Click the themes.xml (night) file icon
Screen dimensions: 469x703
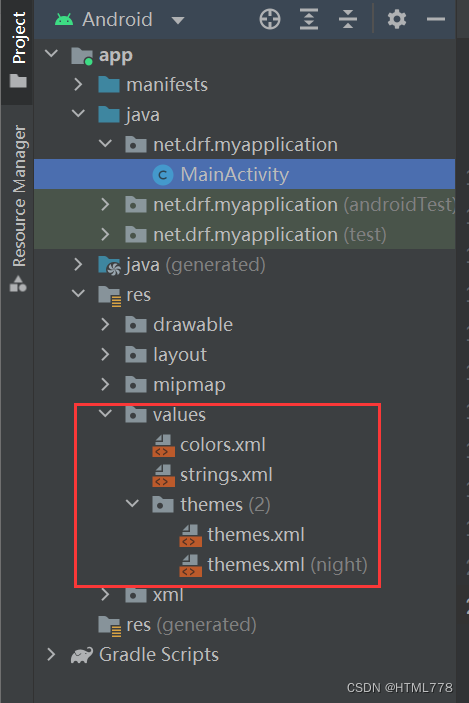pyautogui.click(x=190, y=565)
